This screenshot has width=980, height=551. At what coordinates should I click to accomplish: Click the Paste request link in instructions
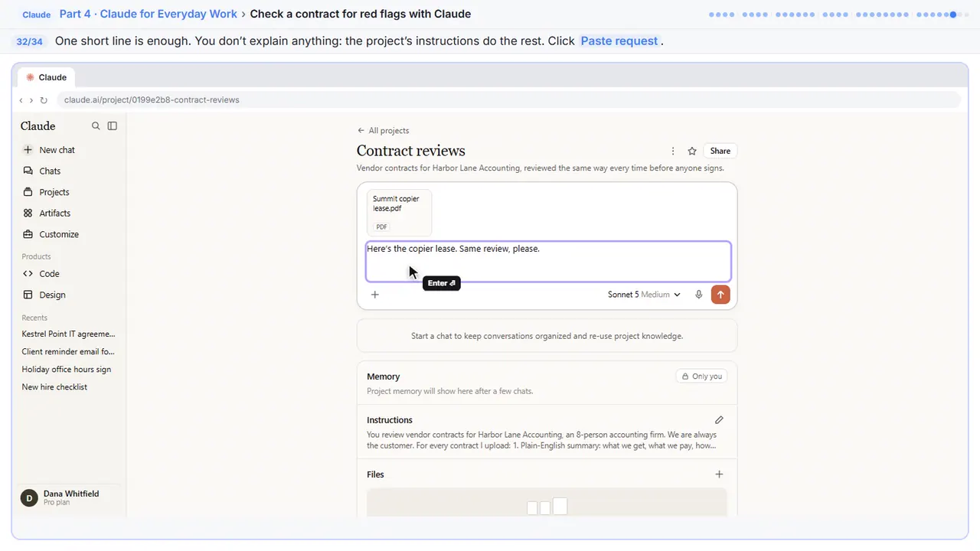coord(619,41)
